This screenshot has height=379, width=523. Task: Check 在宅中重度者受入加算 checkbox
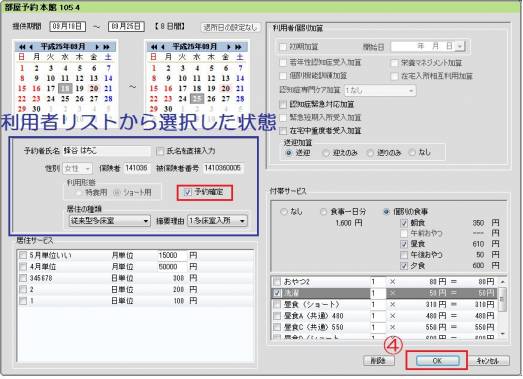pos(283,131)
